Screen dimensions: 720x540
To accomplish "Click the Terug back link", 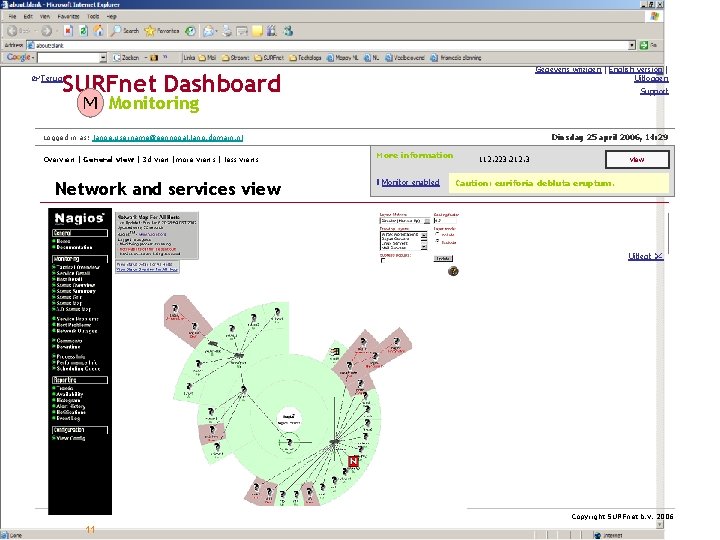I will (51, 79).
